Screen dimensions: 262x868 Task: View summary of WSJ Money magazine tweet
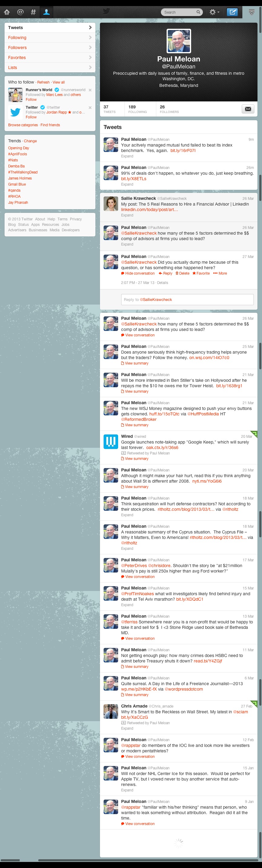pos(134,425)
